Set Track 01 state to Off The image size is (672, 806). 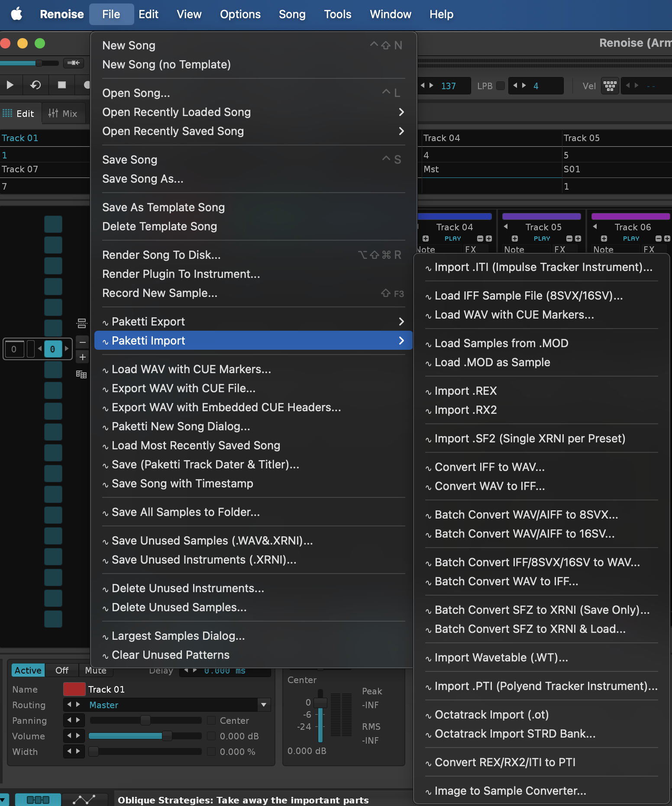[62, 670]
